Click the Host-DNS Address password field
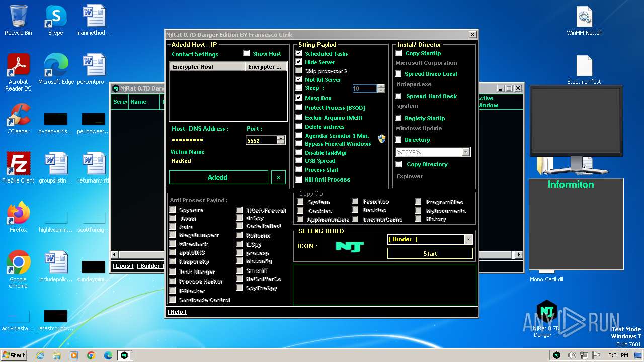This screenshot has height=362, width=644. point(205,140)
